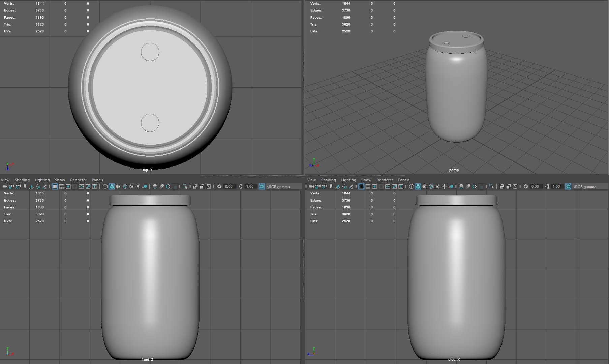The image size is (609, 364).
Task: Open the Lighting menu of side view panel
Action: (348, 180)
